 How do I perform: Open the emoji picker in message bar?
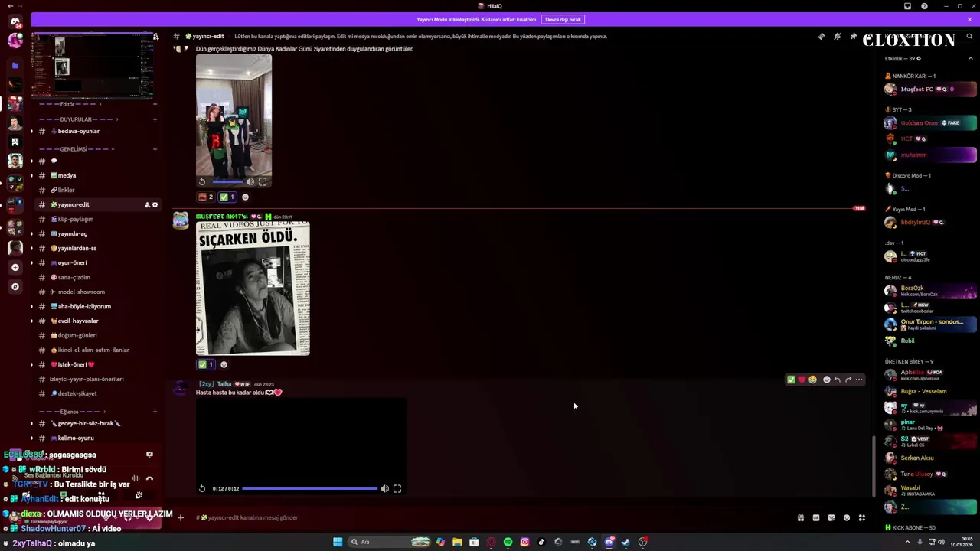847,518
